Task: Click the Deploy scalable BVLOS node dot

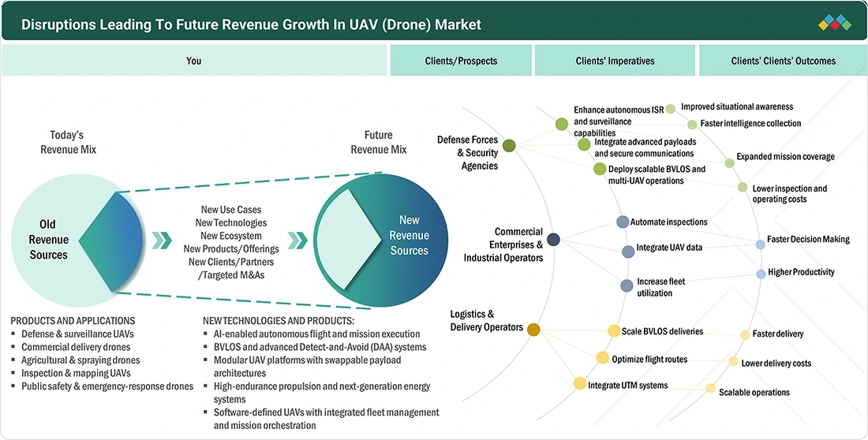Action: [600, 169]
